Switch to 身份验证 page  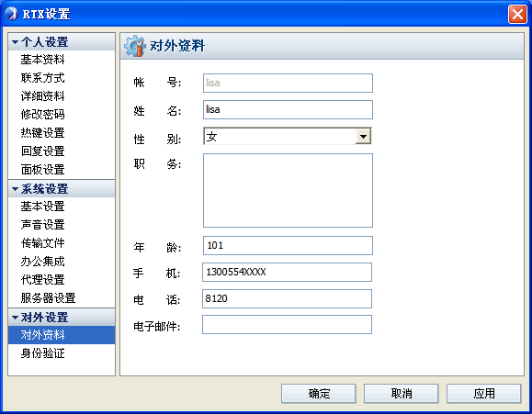[42, 353]
